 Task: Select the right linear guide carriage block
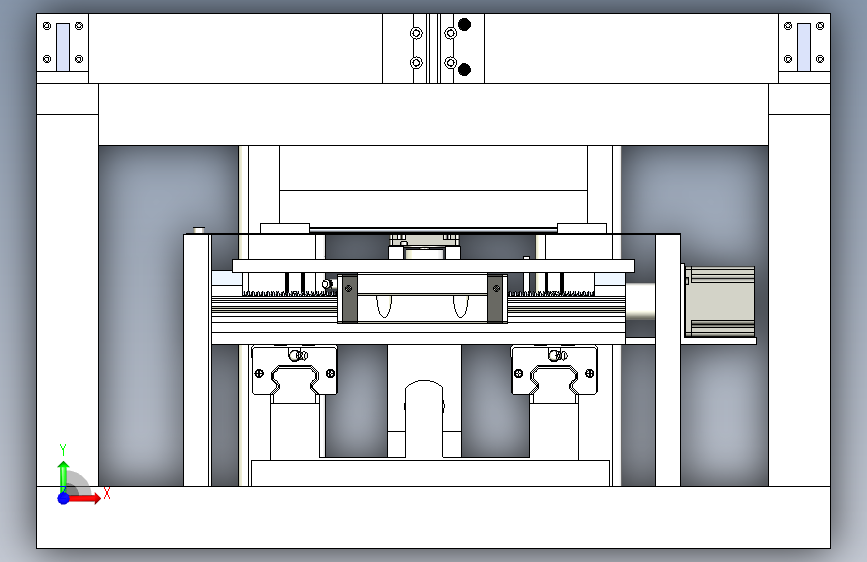(x=554, y=371)
